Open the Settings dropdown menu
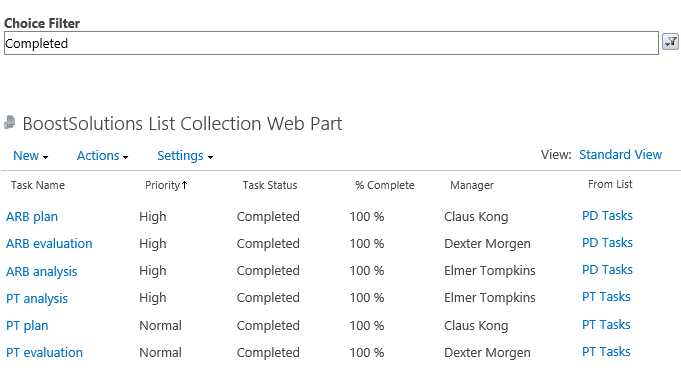This screenshot has width=681, height=377. pyautogui.click(x=185, y=155)
